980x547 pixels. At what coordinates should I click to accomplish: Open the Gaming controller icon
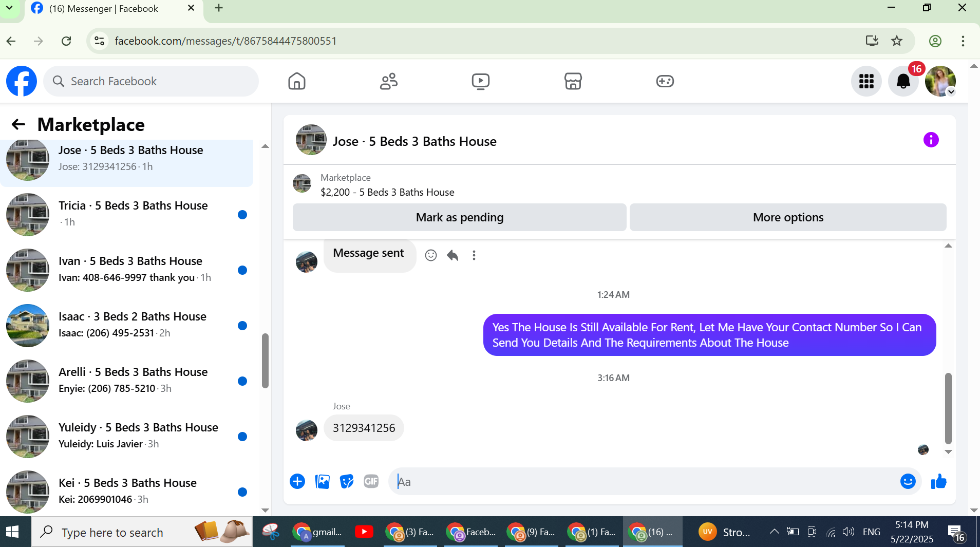(x=665, y=81)
